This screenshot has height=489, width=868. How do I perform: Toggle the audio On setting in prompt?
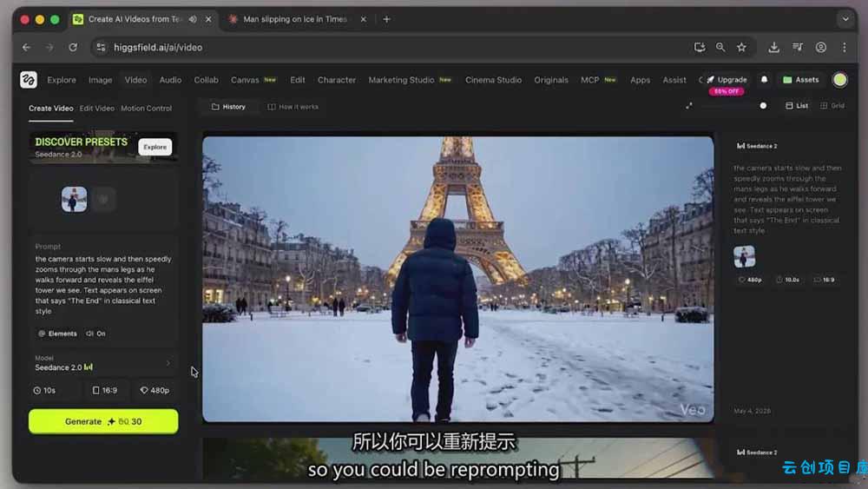95,334
